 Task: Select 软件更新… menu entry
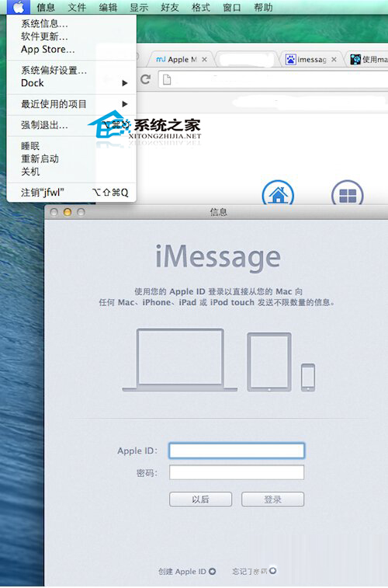click(x=71, y=37)
